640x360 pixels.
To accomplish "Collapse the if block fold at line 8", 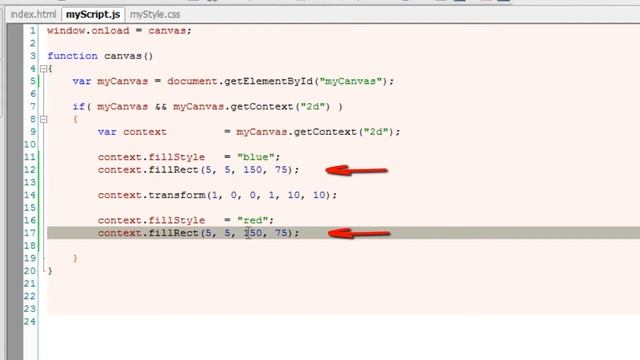I will pyautogui.click(x=43, y=119).
